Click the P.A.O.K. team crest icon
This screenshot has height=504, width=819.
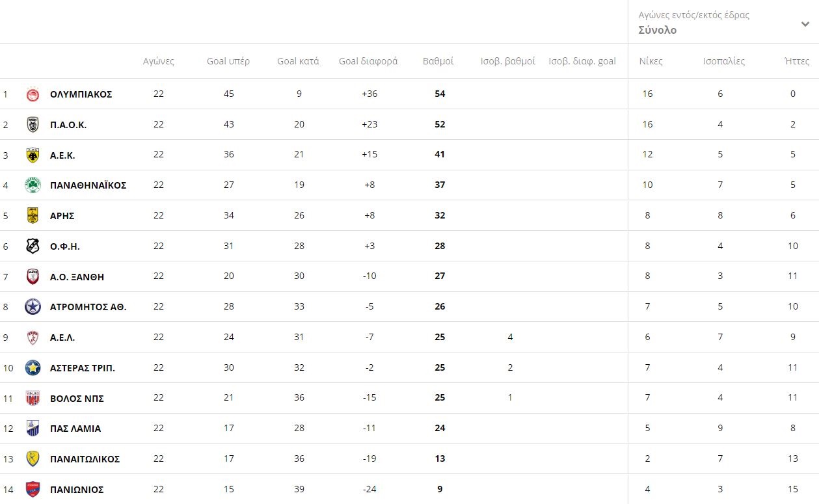33,125
